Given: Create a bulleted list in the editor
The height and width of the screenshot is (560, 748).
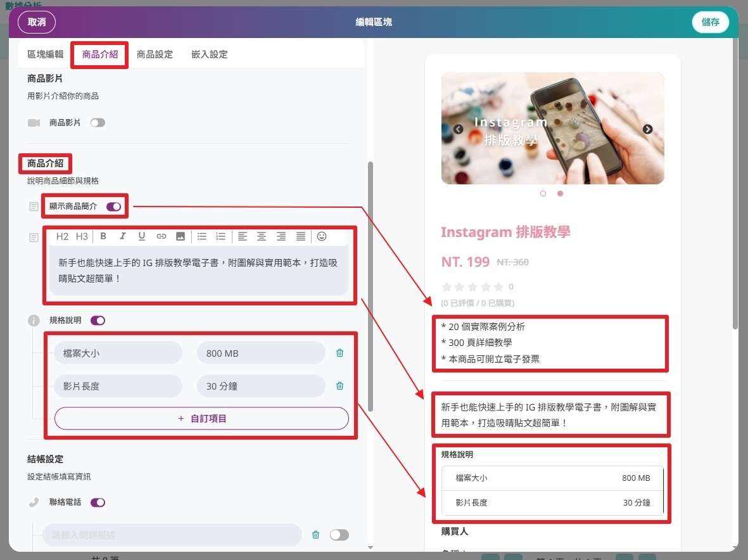Looking at the screenshot, I should click(202, 236).
